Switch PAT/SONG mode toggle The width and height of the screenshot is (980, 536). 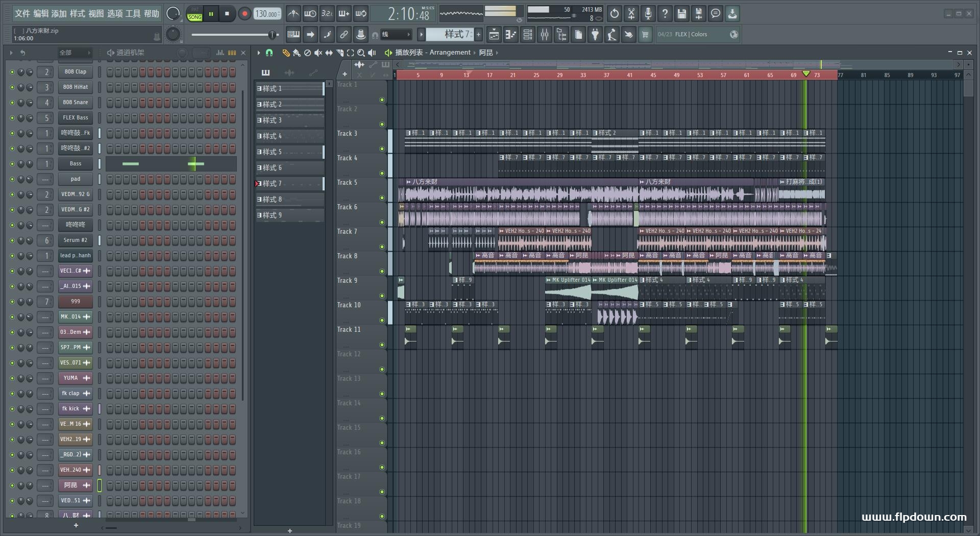click(x=194, y=14)
